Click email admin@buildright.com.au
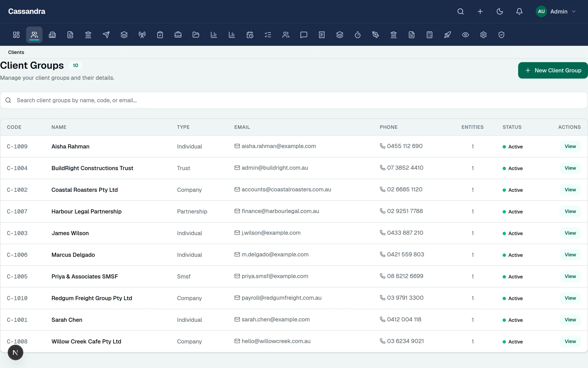This screenshot has width=588, height=368. point(275,168)
